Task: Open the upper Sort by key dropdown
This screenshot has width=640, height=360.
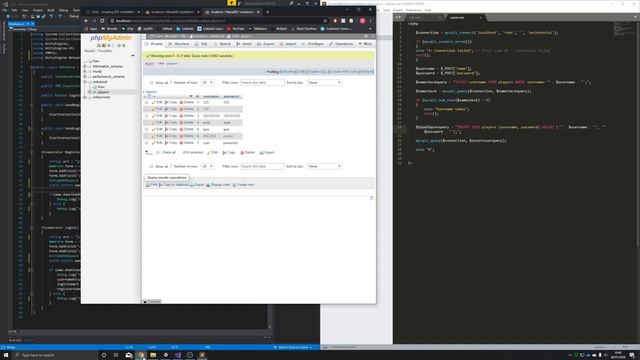Action: [324, 82]
